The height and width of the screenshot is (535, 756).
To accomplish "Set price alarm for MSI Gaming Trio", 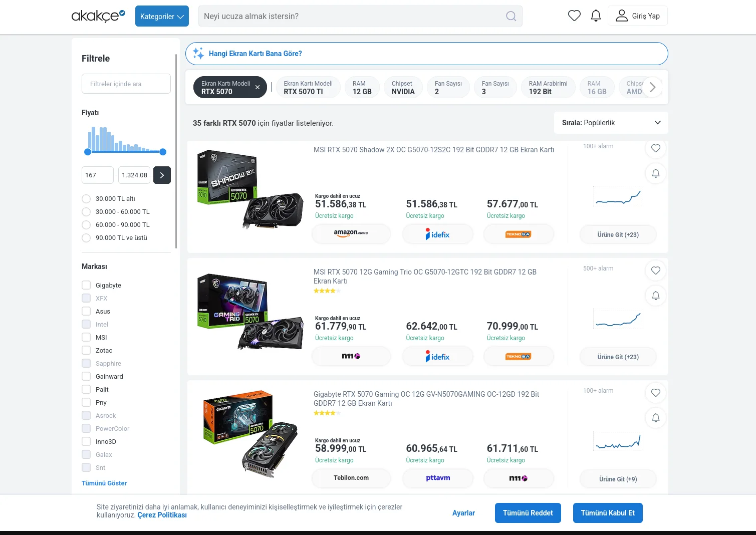I will coord(656,296).
